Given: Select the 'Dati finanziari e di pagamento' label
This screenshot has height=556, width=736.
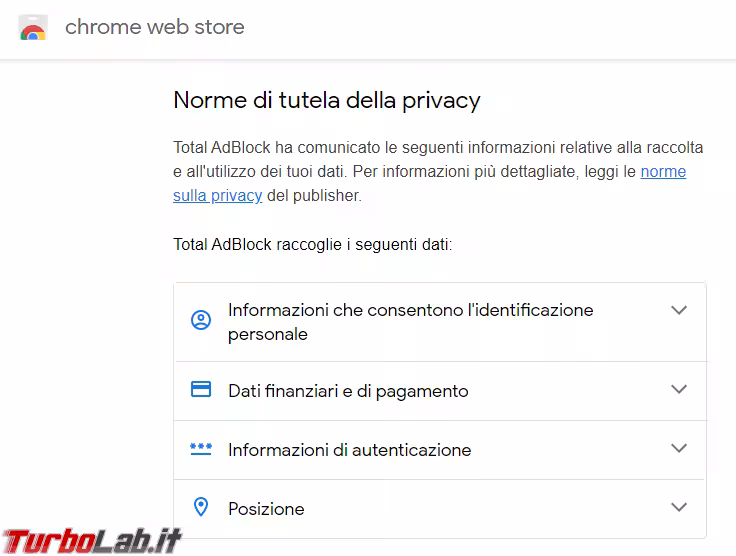Looking at the screenshot, I should pyautogui.click(x=348, y=391).
